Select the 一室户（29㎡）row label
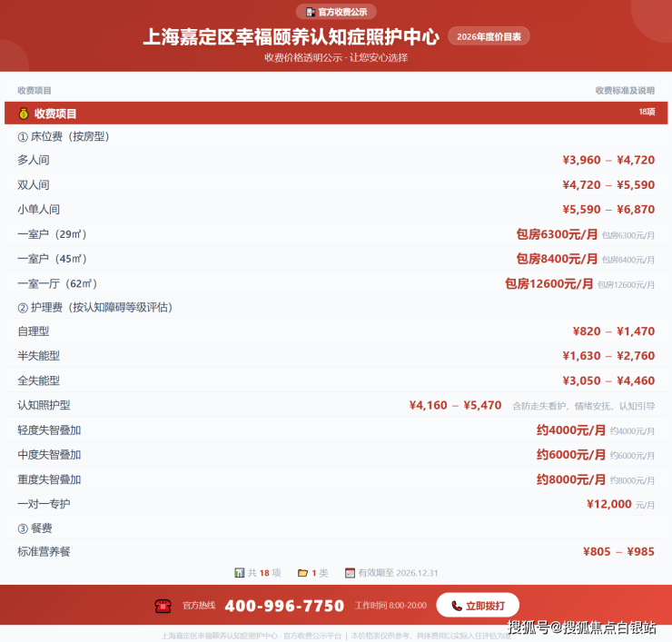 point(52,234)
